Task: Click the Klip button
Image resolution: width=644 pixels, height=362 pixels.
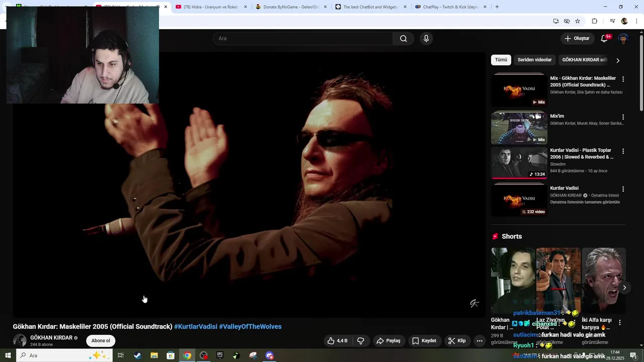Action: [x=457, y=341]
